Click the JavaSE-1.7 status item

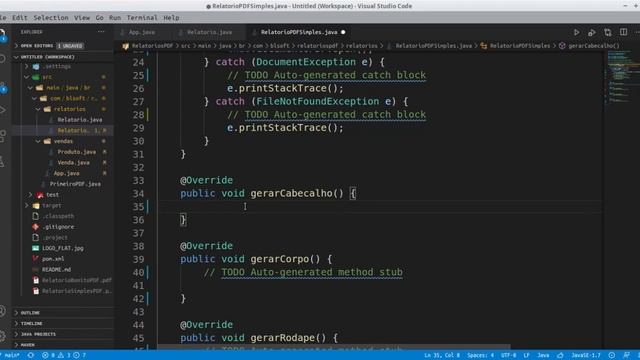(x=586, y=355)
